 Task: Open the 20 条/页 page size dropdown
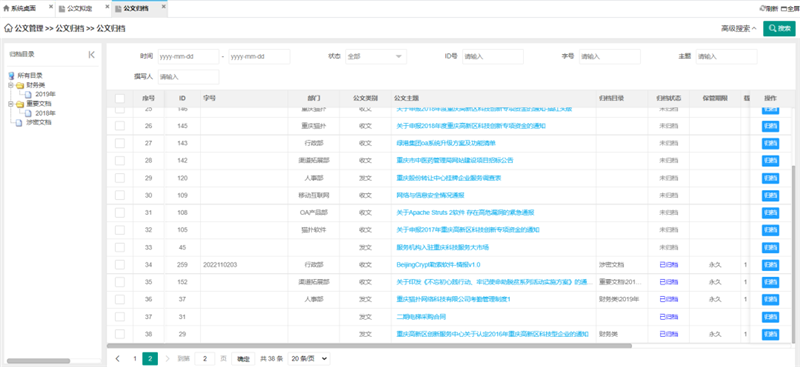pos(309,359)
